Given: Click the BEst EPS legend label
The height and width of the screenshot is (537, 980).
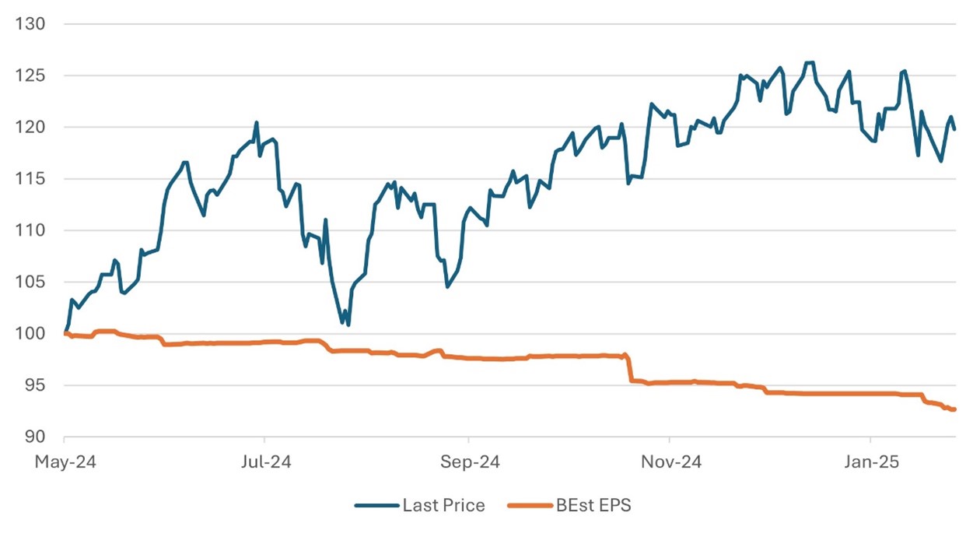Looking at the screenshot, I should coord(593,506).
